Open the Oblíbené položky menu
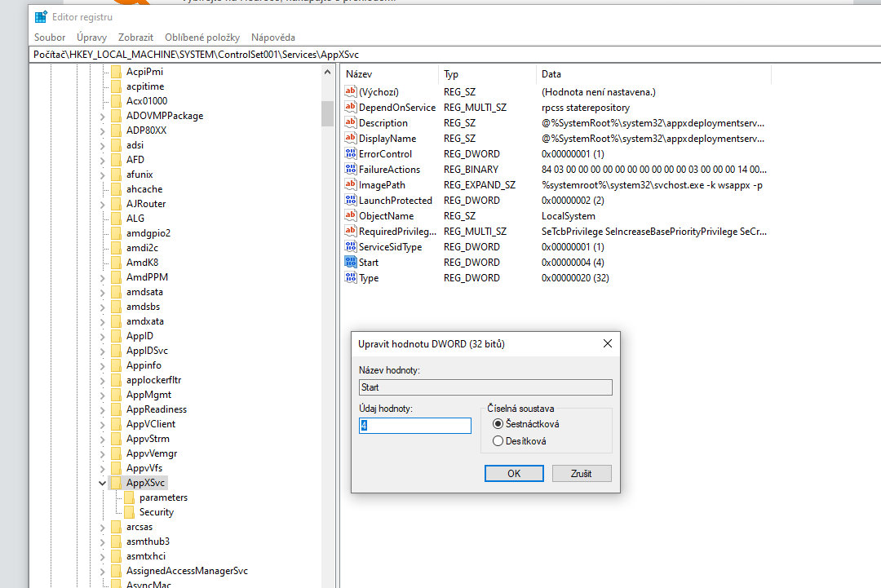 (201, 38)
